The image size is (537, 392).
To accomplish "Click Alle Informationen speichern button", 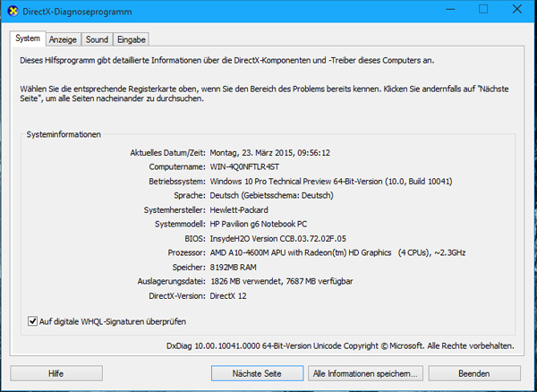I will point(365,373).
